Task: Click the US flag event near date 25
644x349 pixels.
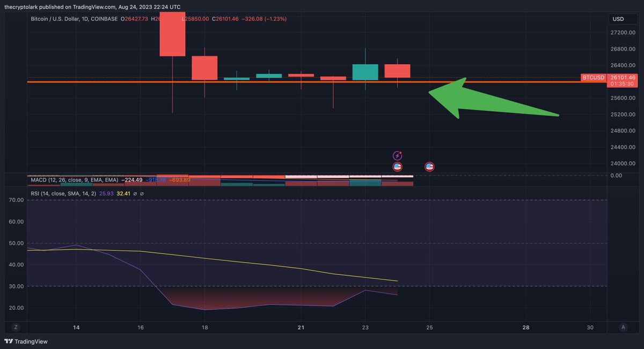Action: [429, 167]
